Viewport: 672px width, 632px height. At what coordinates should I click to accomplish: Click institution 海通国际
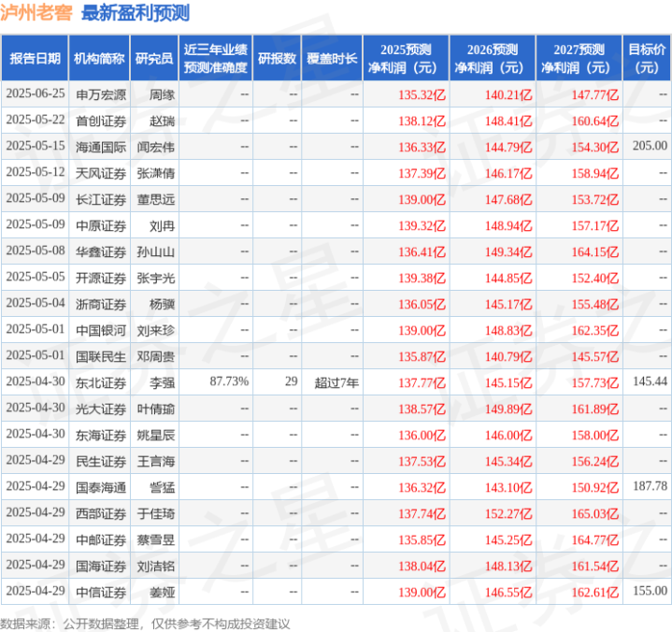(101, 147)
